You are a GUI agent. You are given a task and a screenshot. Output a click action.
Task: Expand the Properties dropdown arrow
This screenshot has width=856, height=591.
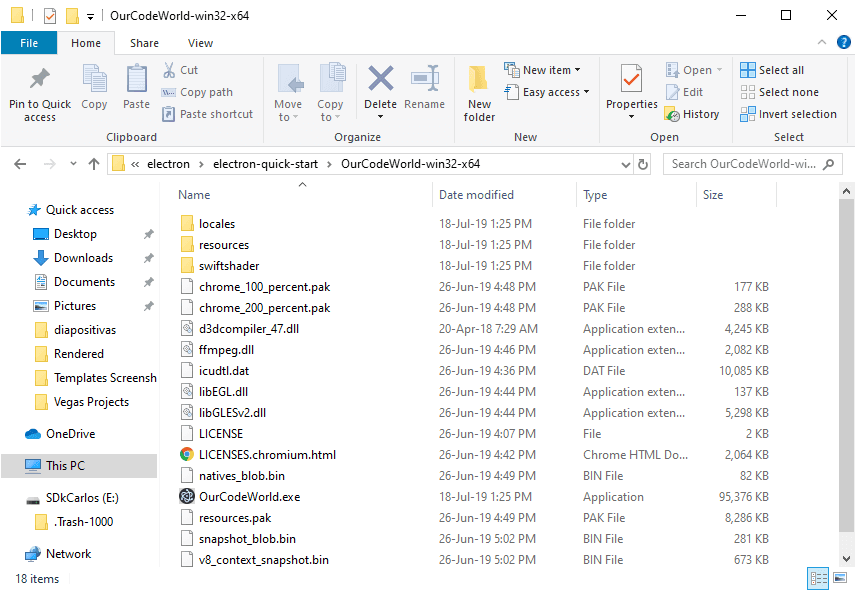632,117
